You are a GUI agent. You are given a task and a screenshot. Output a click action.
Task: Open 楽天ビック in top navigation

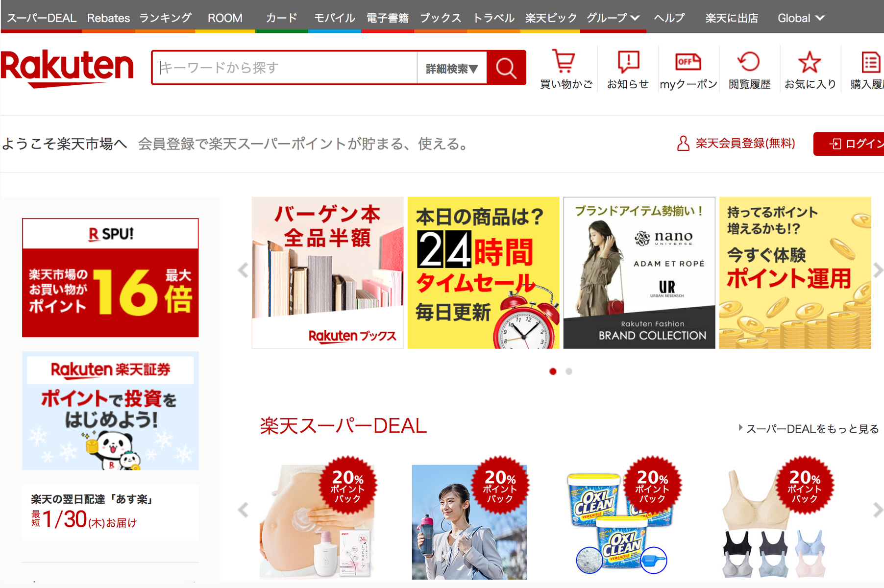click(551, 18)
